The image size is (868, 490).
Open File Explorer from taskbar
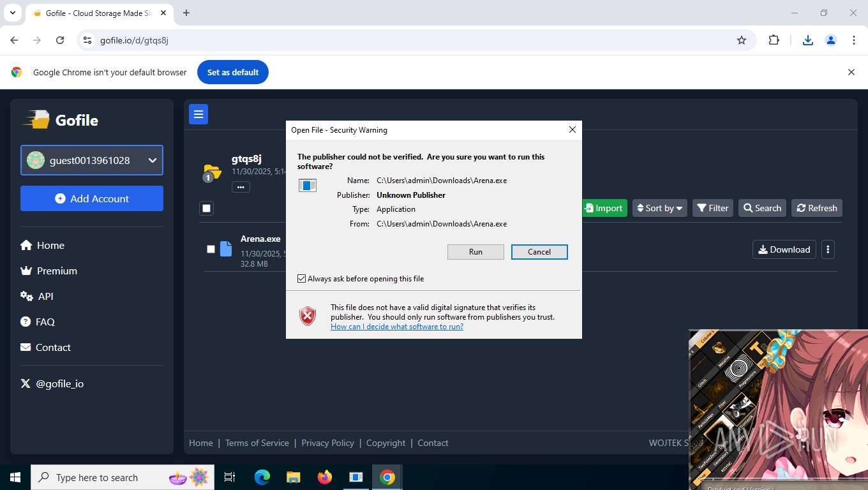tap(294, 477)
